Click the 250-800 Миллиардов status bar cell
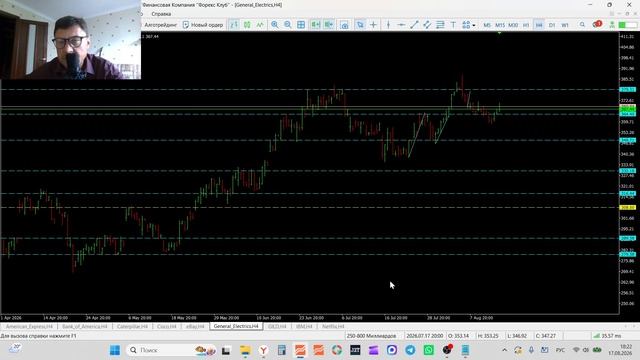Screen dimensions: 640x360 tap(371, 336)
